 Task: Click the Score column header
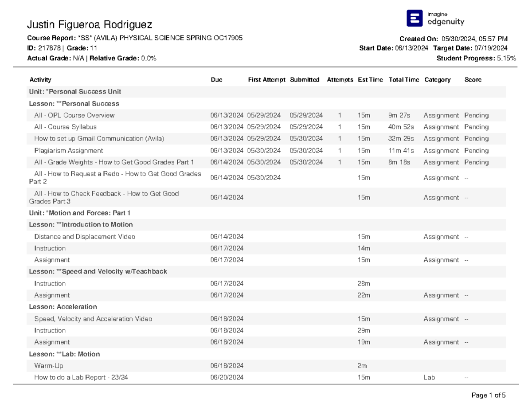tap(473, 80)
